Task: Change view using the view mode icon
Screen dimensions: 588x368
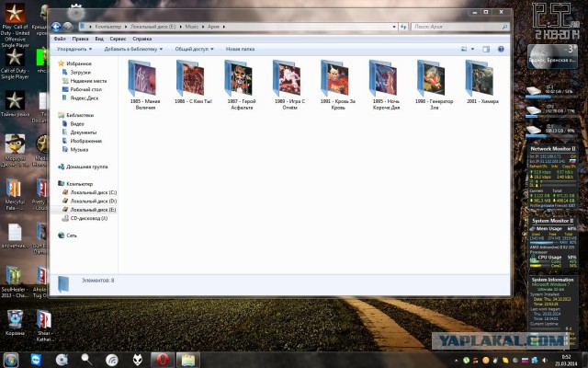Action: 464,49
